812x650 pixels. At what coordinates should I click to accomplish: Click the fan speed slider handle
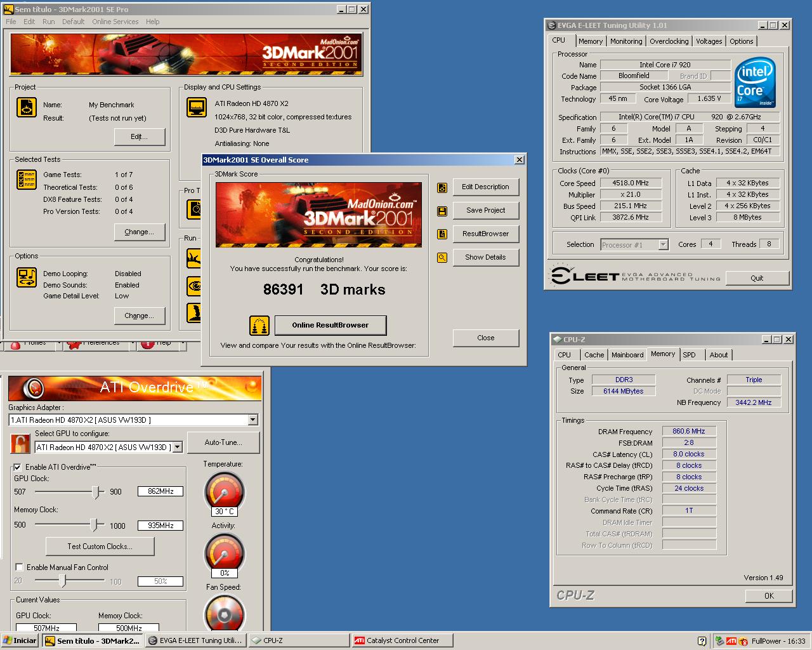pos(62,580)
